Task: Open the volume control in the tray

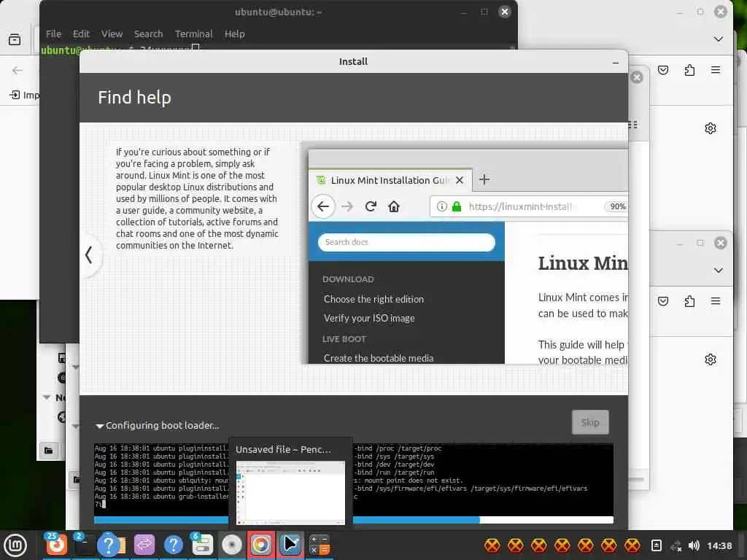Action: tap(694, 545)
